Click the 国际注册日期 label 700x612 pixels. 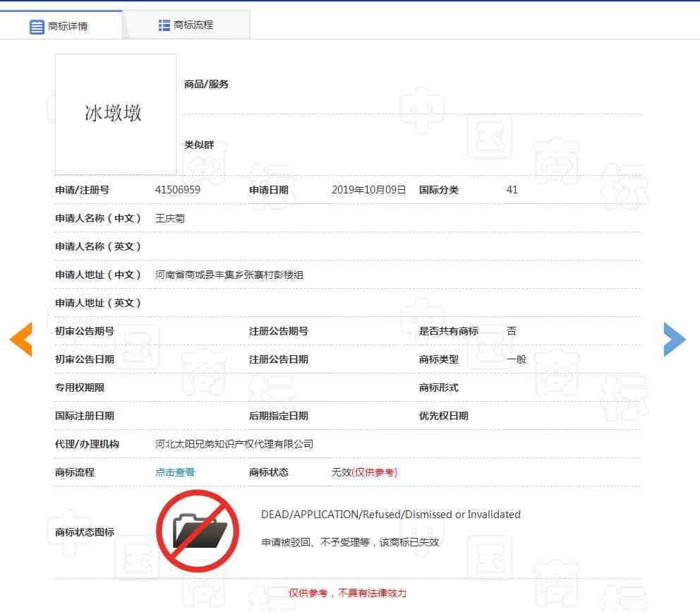click(85, 416)
